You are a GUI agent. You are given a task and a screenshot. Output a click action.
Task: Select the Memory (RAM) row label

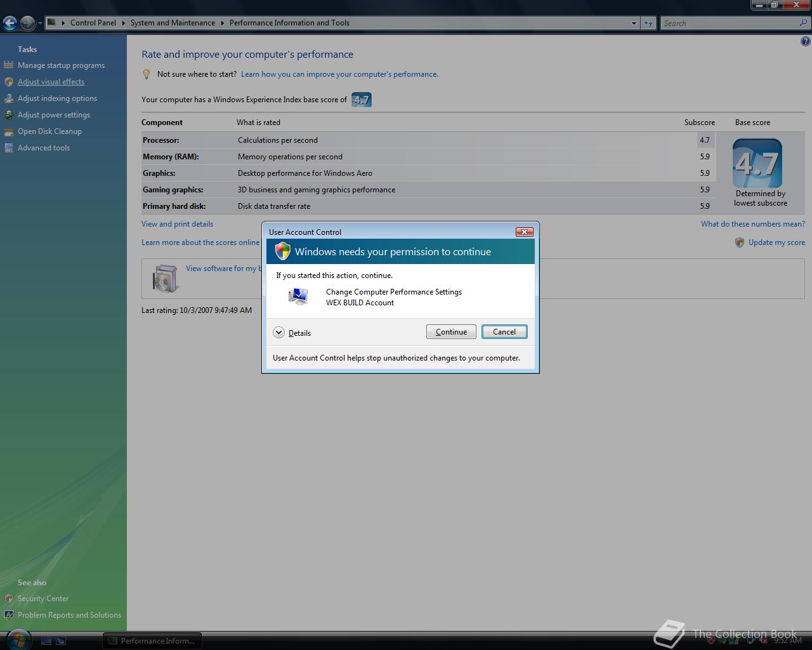pos(171,157)
